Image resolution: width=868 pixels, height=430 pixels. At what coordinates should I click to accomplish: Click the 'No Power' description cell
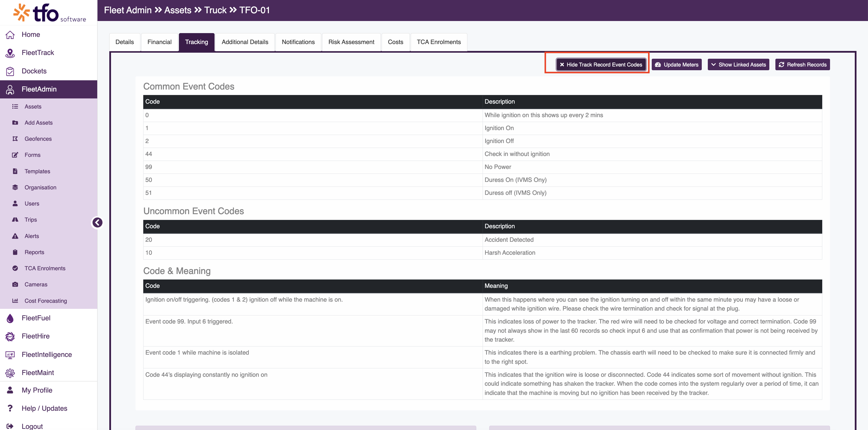pyautogui.click(x=652, y=167)
